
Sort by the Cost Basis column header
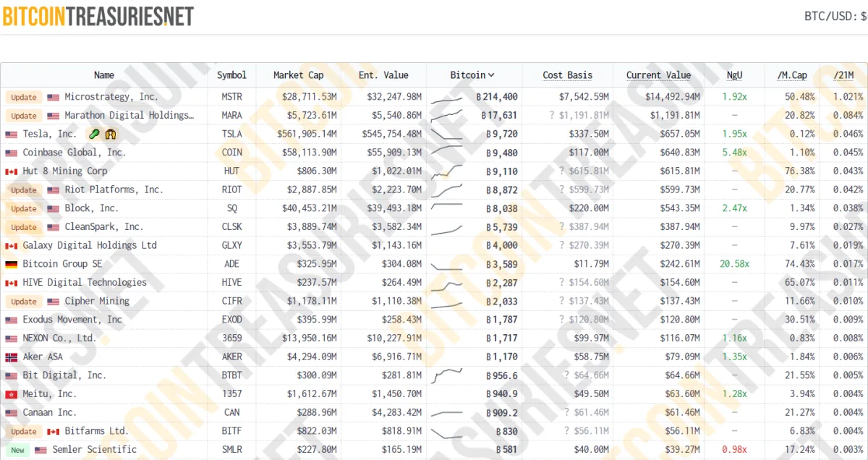pyautogui.click(x=568, y=75)
